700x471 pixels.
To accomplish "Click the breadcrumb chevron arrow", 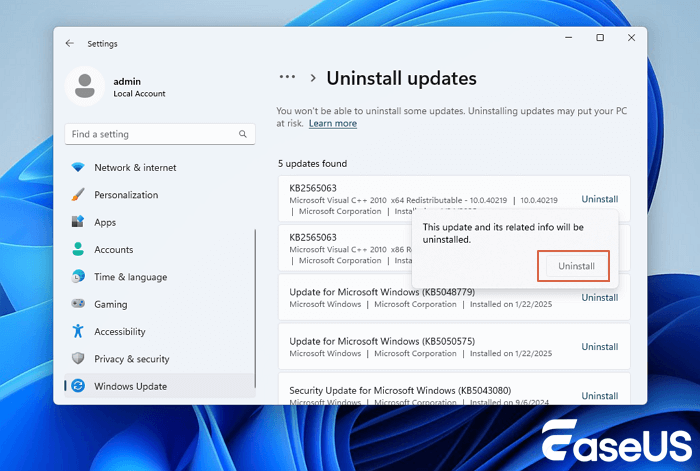I will pos(313,78).
